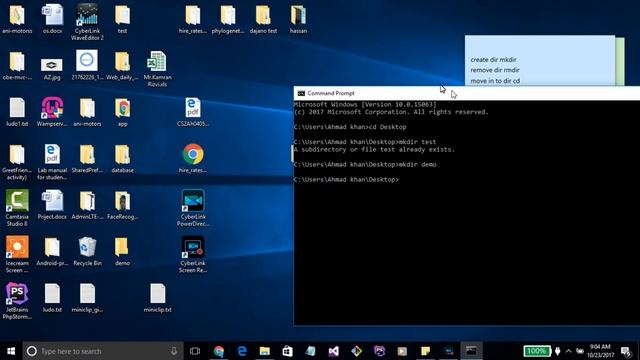Click the 100% battery indicator
This screenshot has height=360, width=640.
pos(537,351)
